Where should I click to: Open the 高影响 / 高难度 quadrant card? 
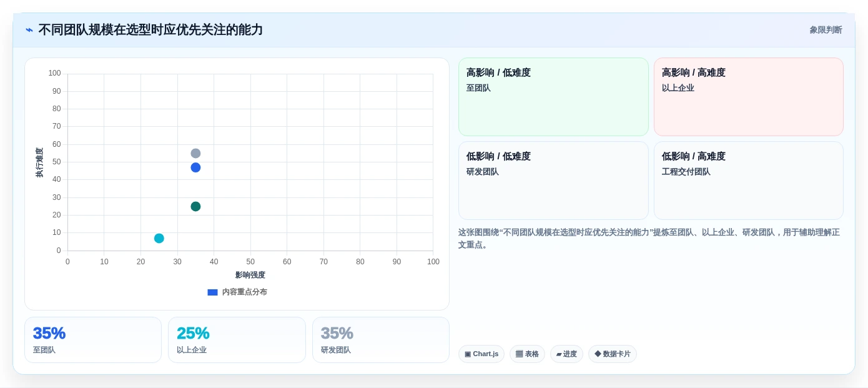pos(749,97)
